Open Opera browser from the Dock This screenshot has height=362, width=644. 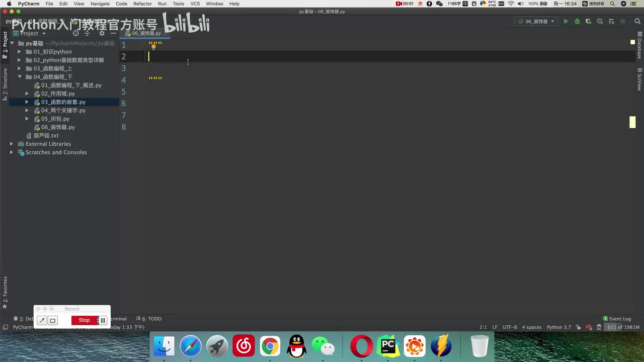tap(361, 346)
